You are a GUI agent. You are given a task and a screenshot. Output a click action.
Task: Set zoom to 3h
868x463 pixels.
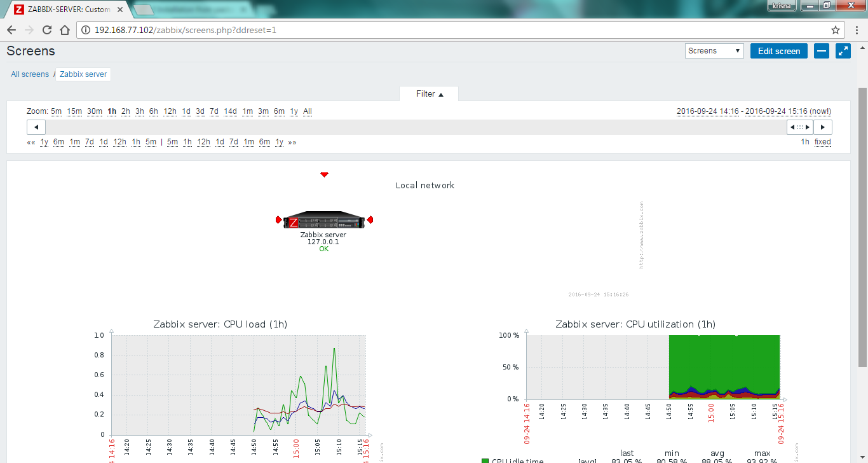coord(140,111)
